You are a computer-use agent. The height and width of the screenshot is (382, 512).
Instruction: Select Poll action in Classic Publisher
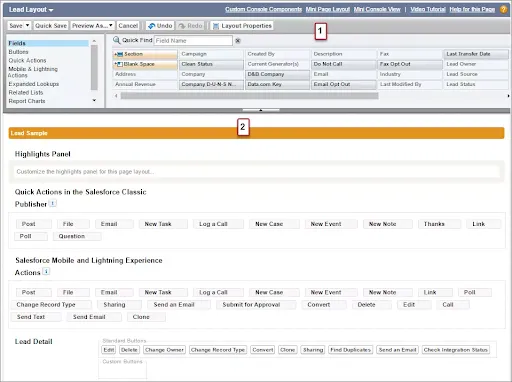click(x=31, y=236)
